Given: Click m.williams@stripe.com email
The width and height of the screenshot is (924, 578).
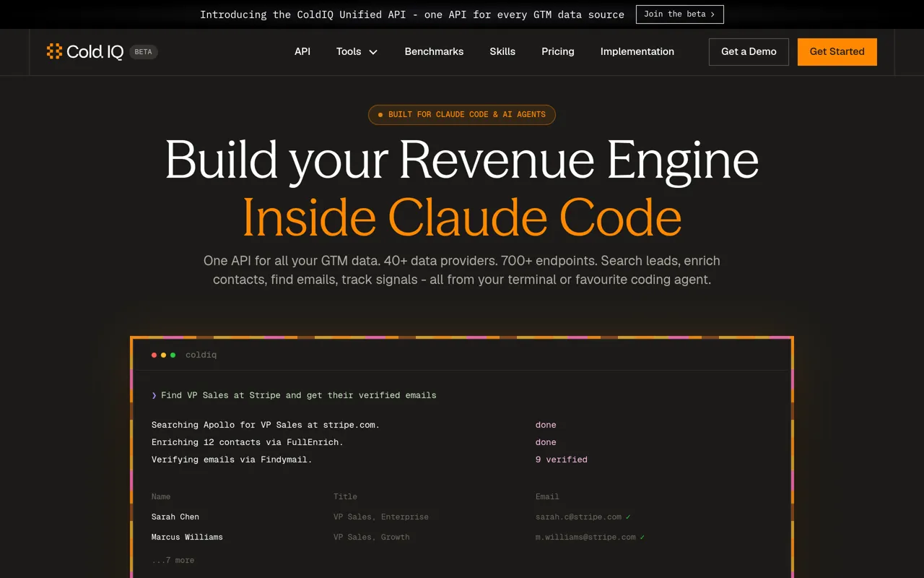Looking at the screenshot, I should point(585,537).
